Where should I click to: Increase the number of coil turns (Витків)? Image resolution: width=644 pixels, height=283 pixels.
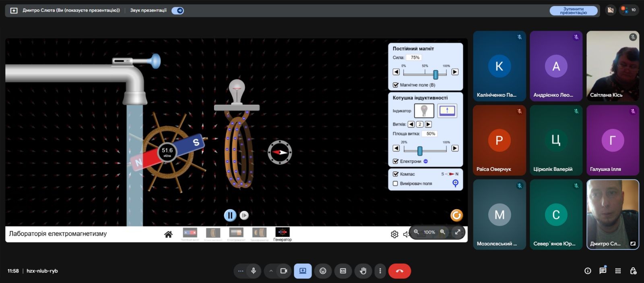(x=428, y=124)
